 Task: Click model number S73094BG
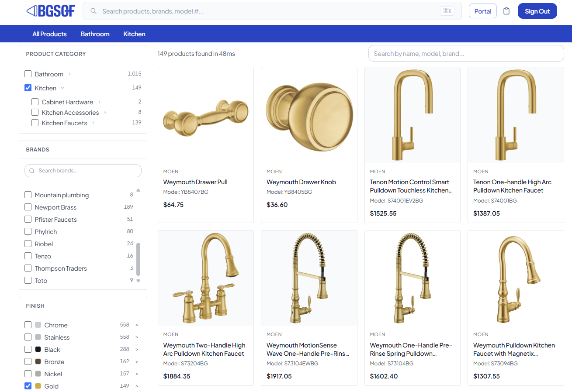[x=496, y=364]
